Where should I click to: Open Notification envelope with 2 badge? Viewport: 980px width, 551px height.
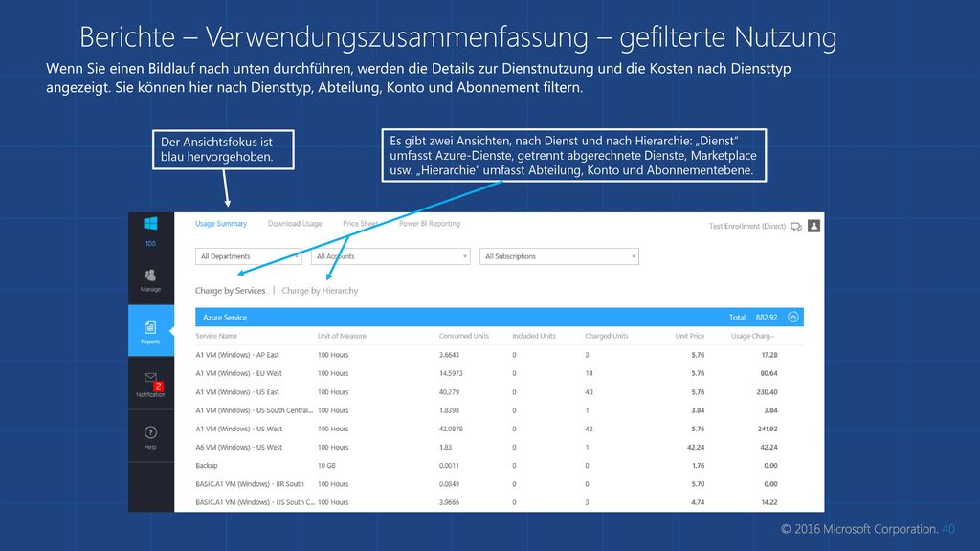pyautogui.click(x=150, y=385)
